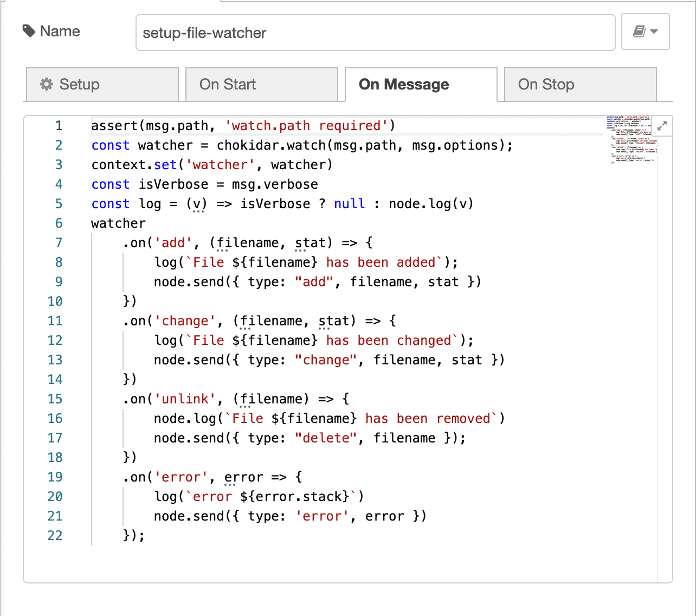696x616 pixels.
Task: Click the 'null' keyword on line 5
Action: [x=349, y=204]
